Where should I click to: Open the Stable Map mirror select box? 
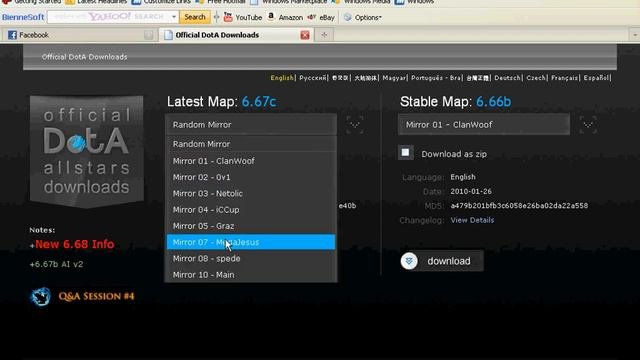tap(484, 124)
